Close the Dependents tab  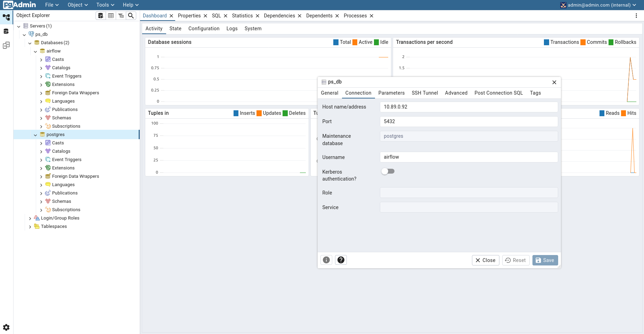pos(337,16)
